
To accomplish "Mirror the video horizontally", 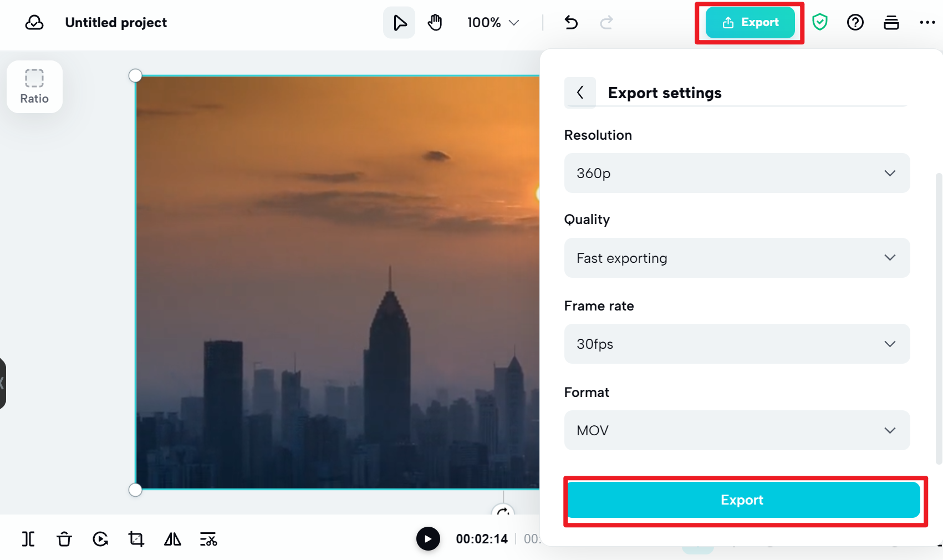I will point(172,538).
